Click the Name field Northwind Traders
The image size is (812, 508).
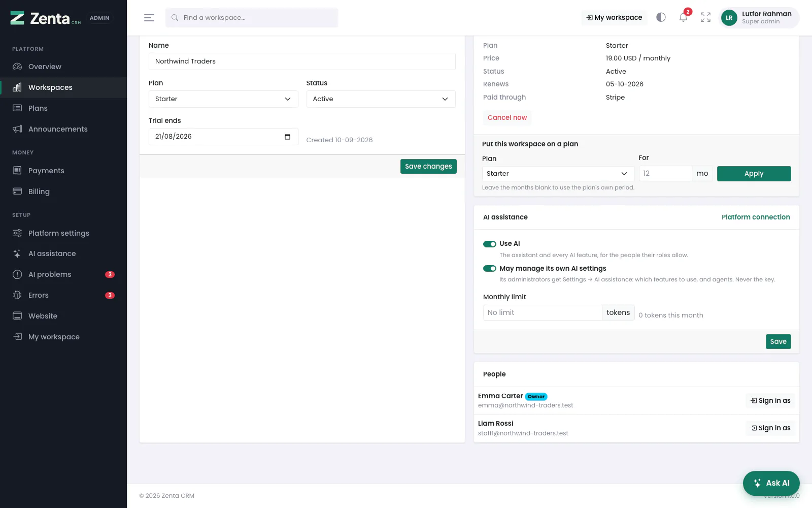pyautogui.click(x=302, y=61)
